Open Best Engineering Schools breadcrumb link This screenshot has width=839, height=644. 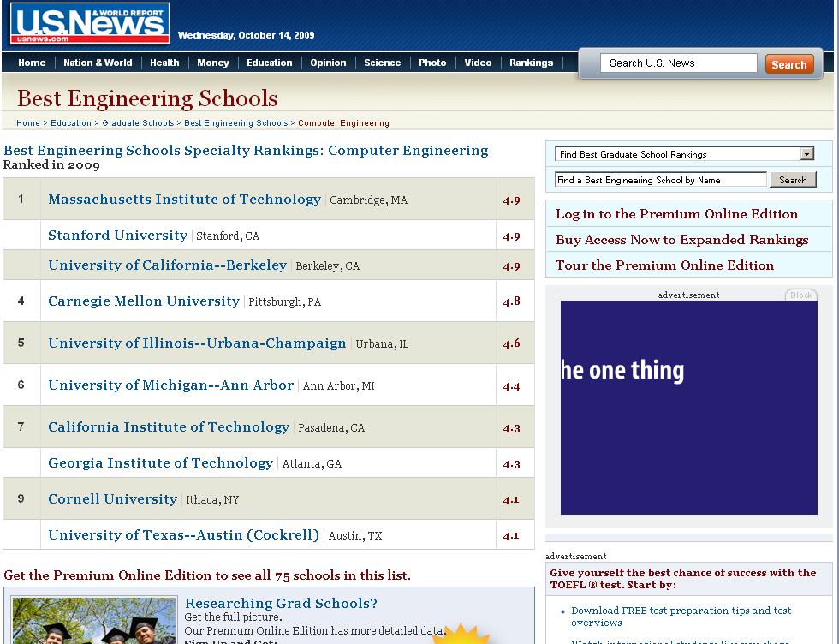(236, 123)
